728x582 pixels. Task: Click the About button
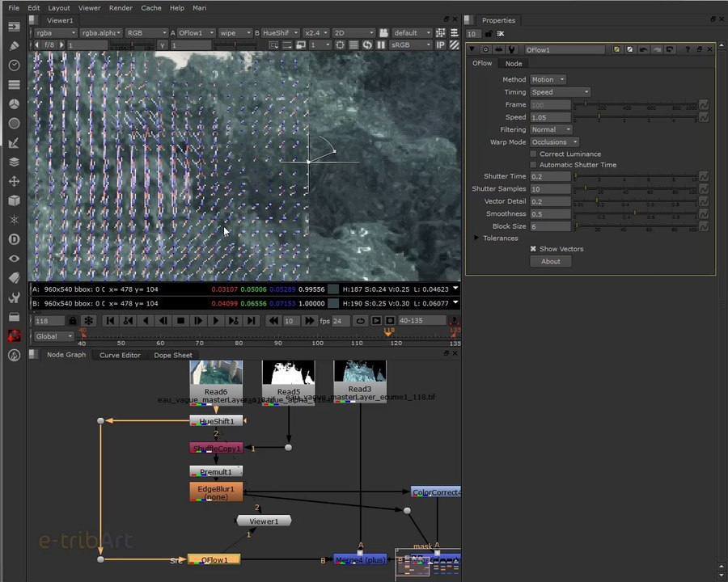pos(551,261)
